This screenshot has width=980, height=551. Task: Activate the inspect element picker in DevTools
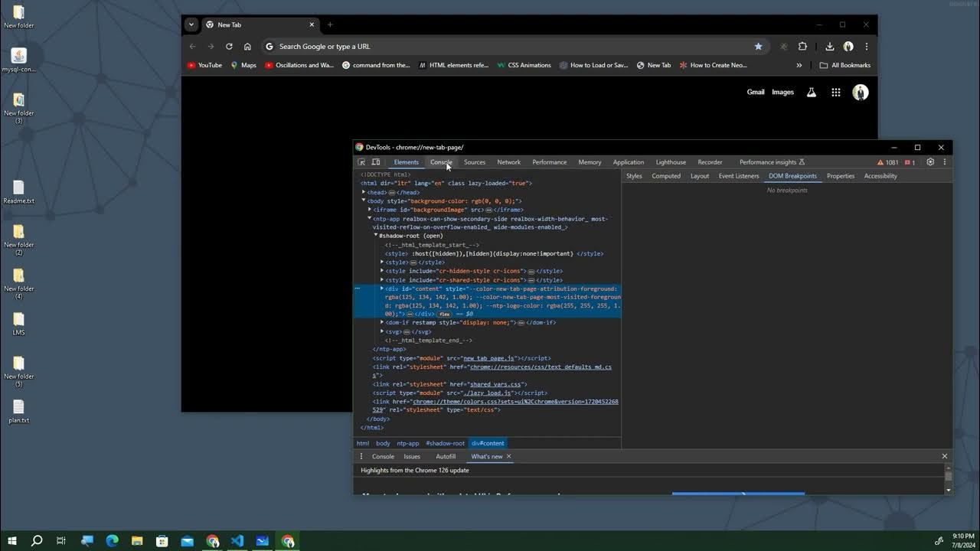tap(361, 162)
